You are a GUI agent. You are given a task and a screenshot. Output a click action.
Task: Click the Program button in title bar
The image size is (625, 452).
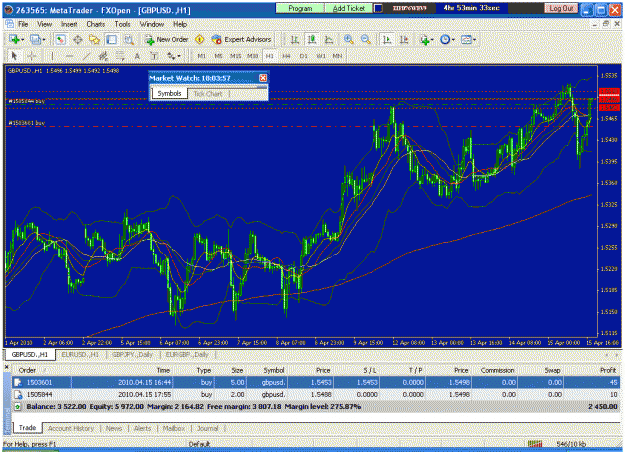point(300,8)
